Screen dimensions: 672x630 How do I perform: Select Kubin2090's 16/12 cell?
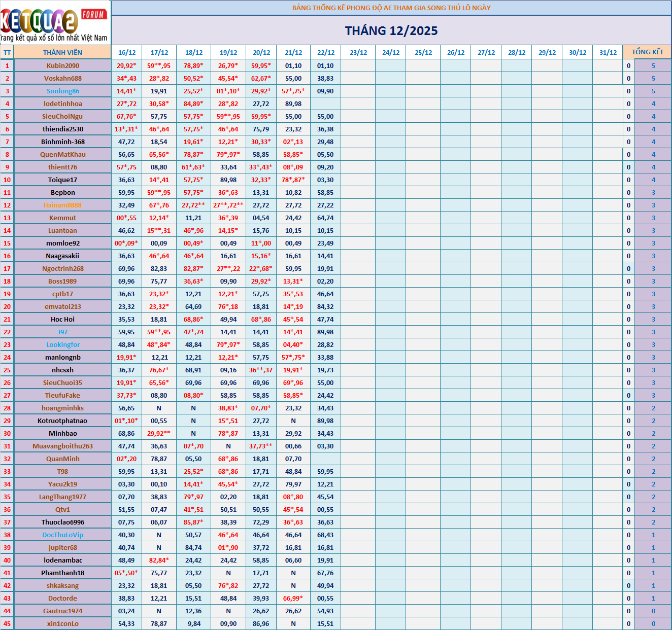click(126, 65)
